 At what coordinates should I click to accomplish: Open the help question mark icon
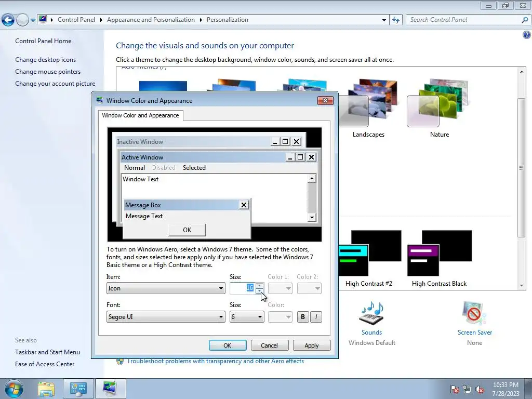[x=527, y=35]
